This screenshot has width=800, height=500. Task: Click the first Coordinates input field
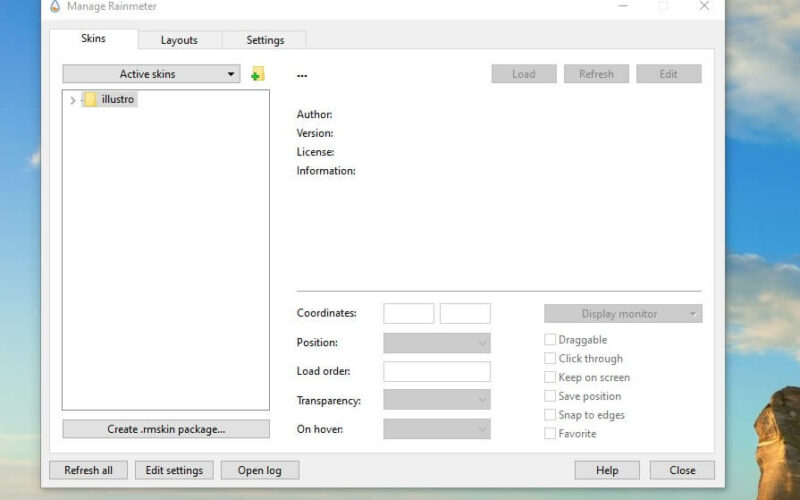[409, 313]
